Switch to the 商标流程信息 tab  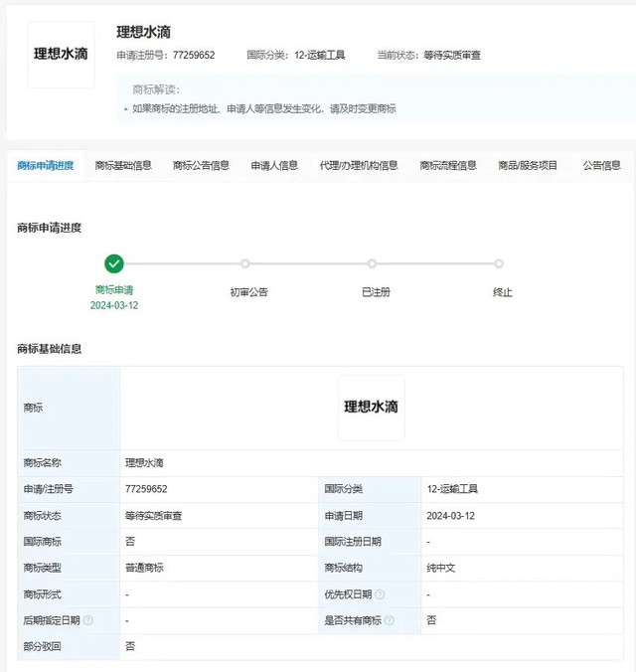point(448,165)
